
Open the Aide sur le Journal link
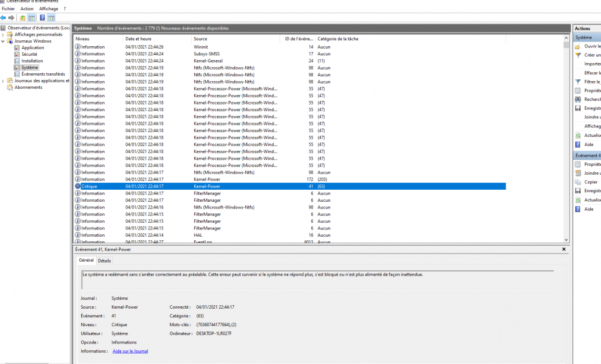pyautogui.click(x=130, y=351)
